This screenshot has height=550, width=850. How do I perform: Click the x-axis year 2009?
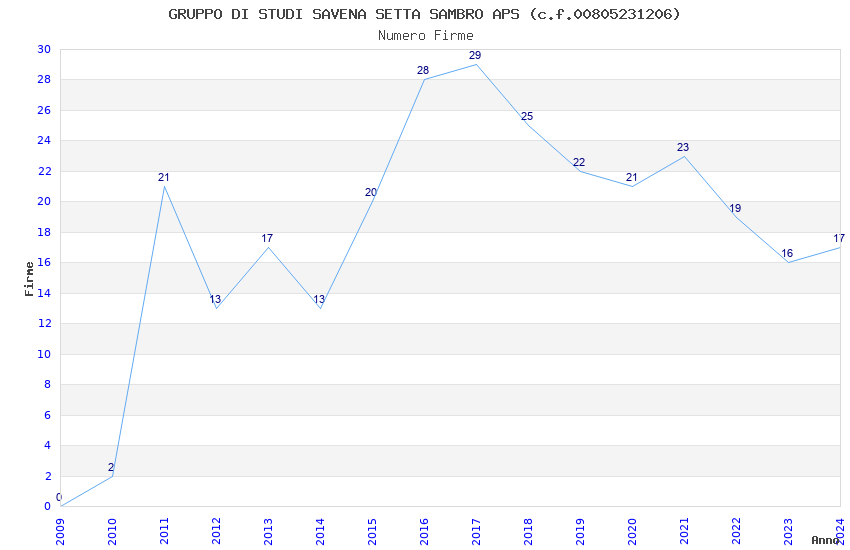click(x=60, y=531)
